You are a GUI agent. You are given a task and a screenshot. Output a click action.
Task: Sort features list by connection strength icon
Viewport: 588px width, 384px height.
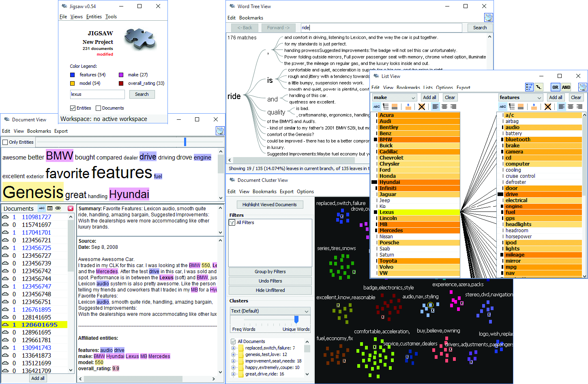point(521,107)
